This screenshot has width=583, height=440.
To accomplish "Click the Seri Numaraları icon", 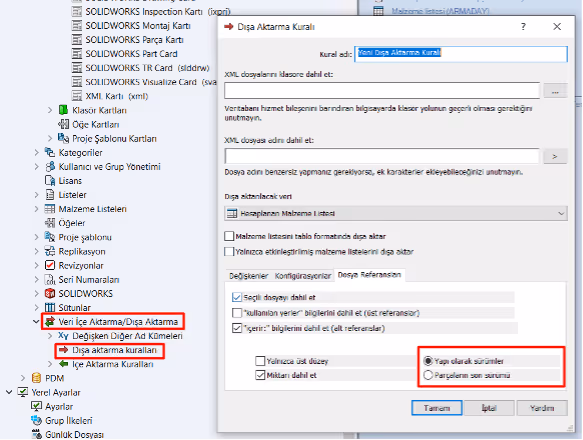I will tap(50, 279).
